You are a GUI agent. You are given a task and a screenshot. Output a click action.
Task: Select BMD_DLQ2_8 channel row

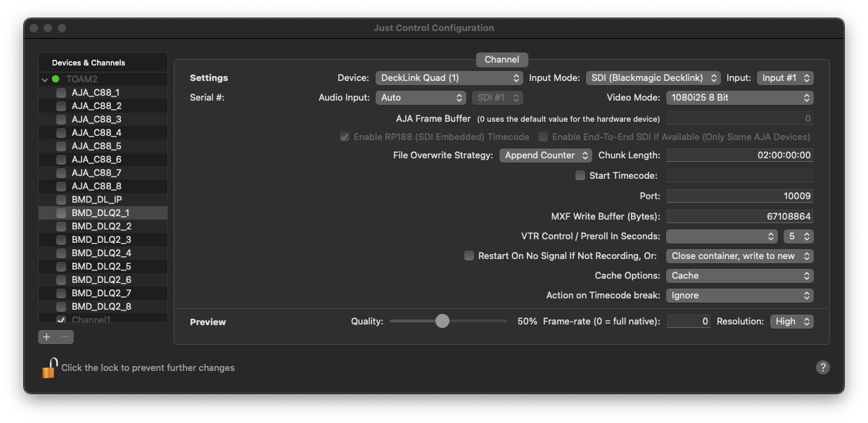point(103,307)
